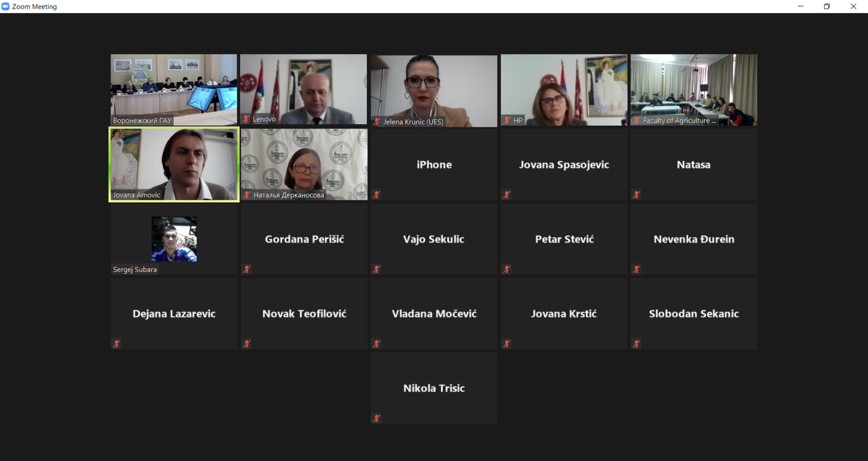Click muted mic icon on Lenovo tile
This screenshot has height=461, width=868.
(246, 119)
